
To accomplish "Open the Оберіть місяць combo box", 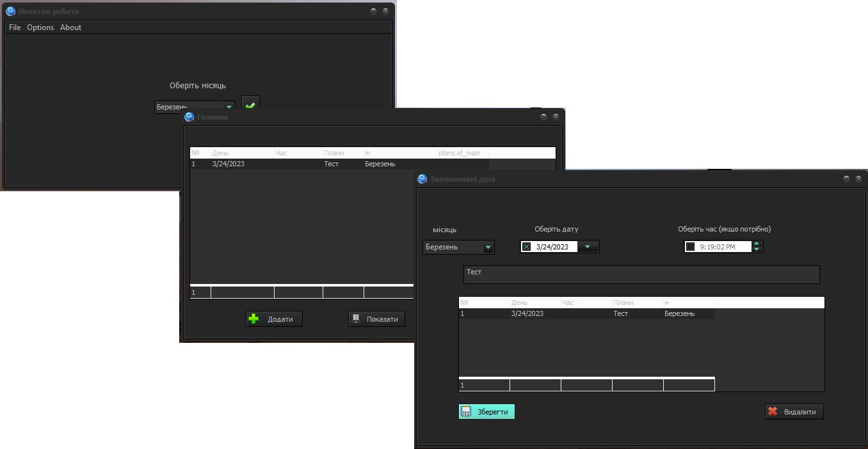I will 195,107.
